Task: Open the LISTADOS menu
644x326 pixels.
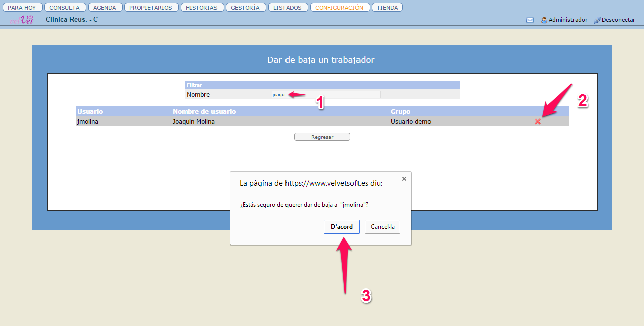Action: [288, 8]
